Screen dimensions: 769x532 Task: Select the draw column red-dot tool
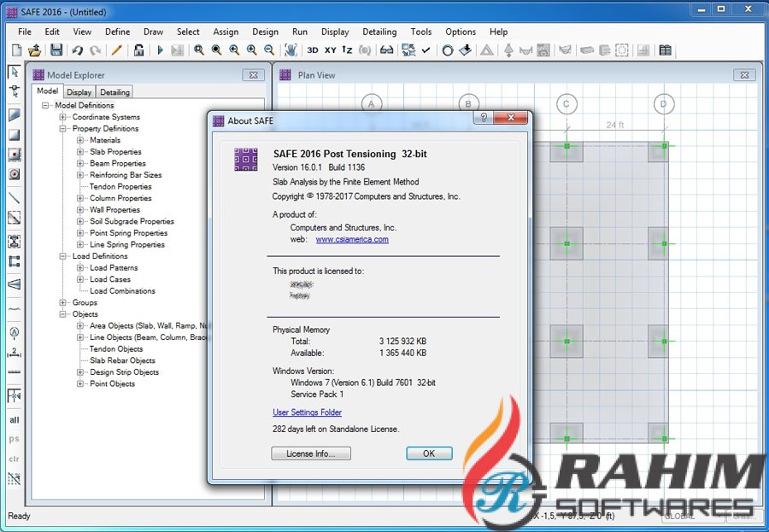pos(15,155)
